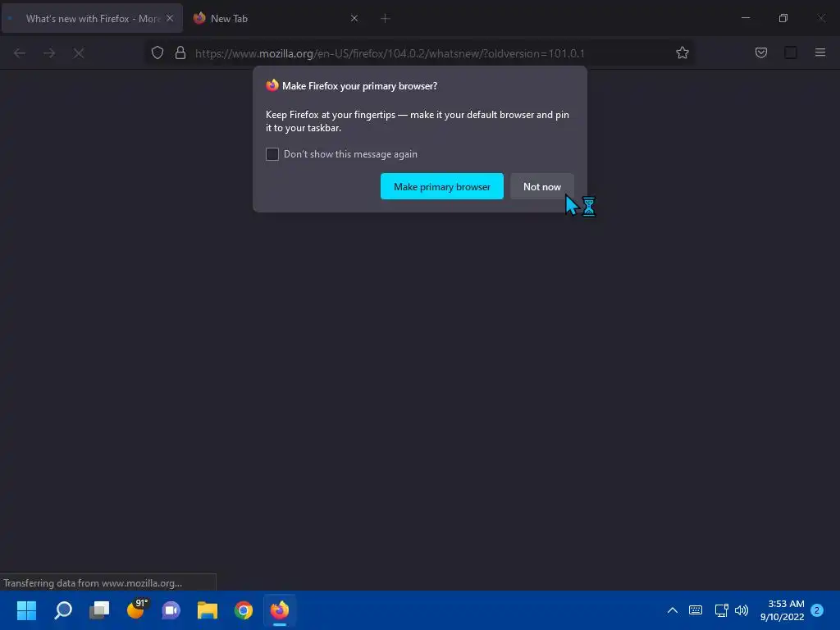Click the Firefox taskbar icon
The width and height of the screenshot is (840, 630).
280,610
